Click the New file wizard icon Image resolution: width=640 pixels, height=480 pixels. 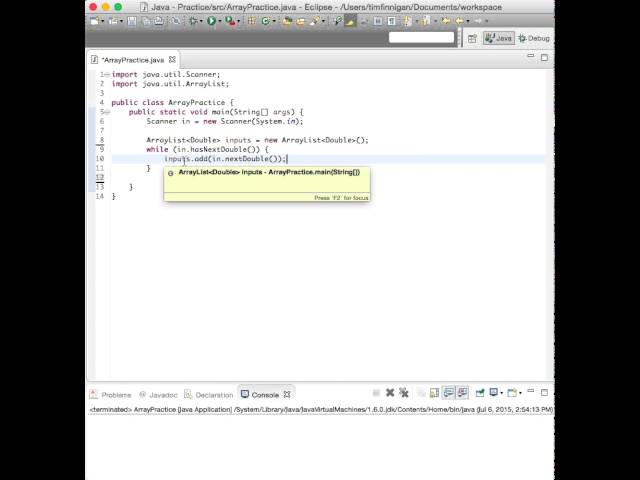point(95,21)
